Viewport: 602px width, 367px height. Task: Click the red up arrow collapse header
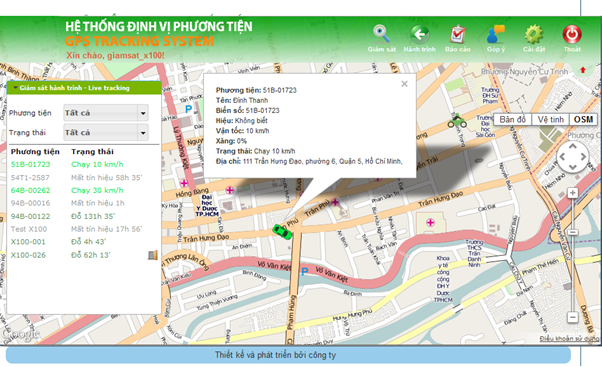pos(583,70)
